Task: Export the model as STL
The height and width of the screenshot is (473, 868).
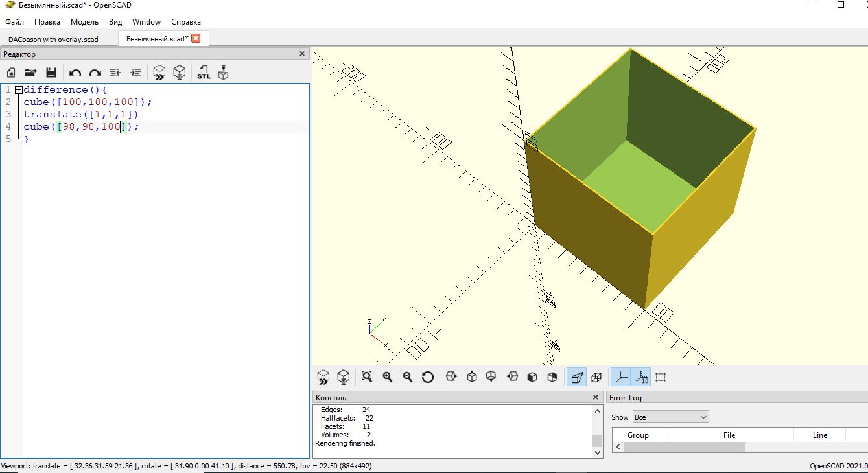Action: click(204, 73)
